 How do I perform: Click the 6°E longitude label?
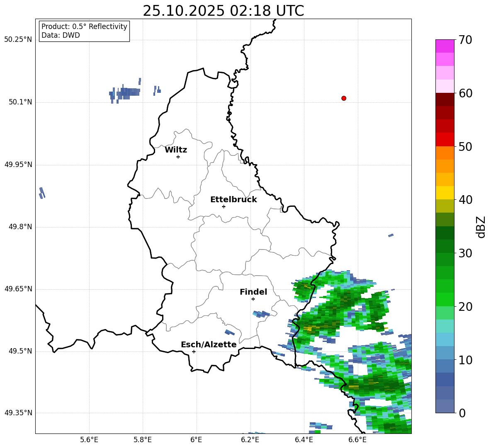(x=196, y=440)
